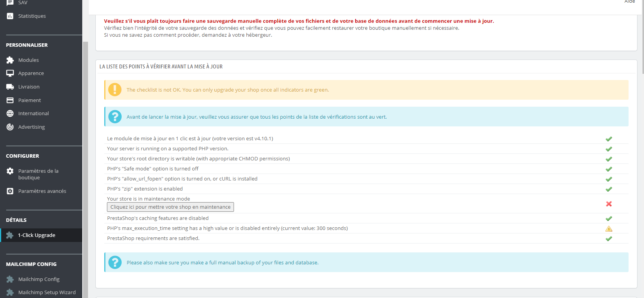Click the sidebar's vertical scrollbar
Screen dimensions: 644x298
[x=85, y=170]
